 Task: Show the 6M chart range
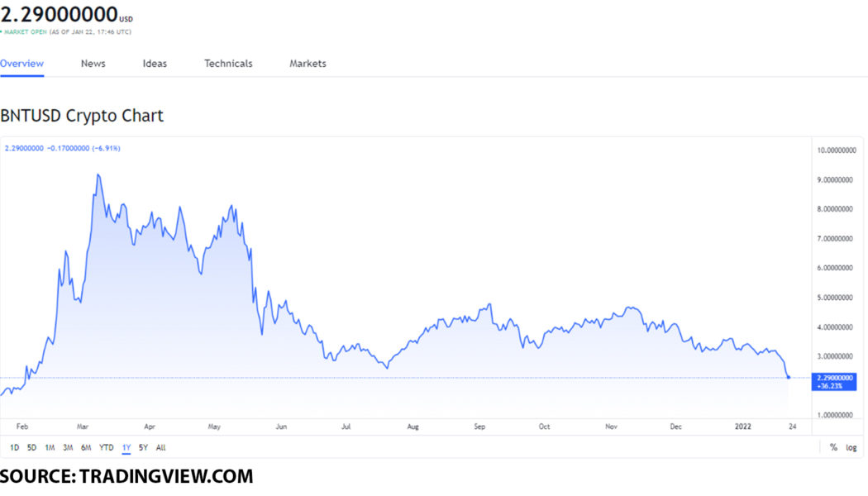pyautogui.click(x=86, y=447)
